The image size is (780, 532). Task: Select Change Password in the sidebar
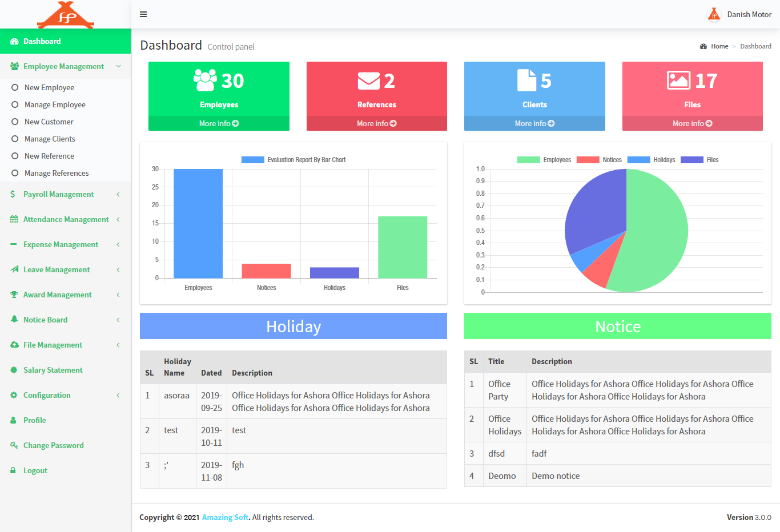pyautogui.click(x=54, y=445)
